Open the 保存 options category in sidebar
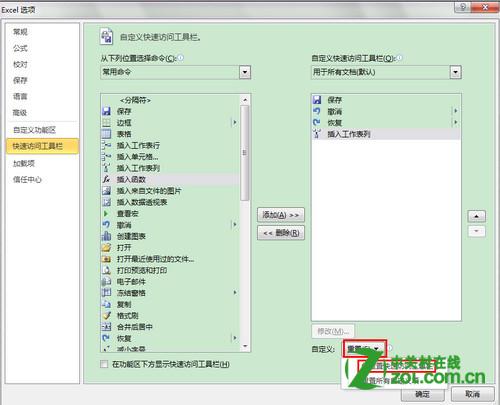 tap(42, 80)
